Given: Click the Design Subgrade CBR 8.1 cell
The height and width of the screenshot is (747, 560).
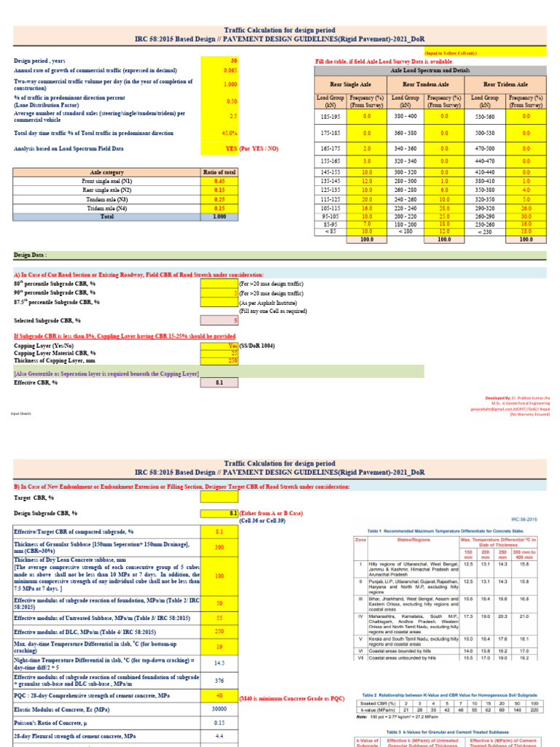Looking at the screenshot, I should point(219,514).
